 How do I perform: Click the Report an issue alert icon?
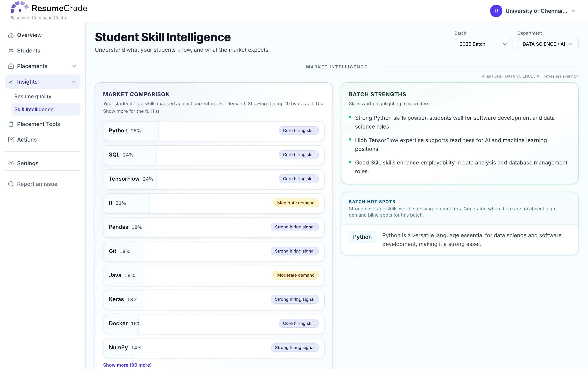pos(11,184)
